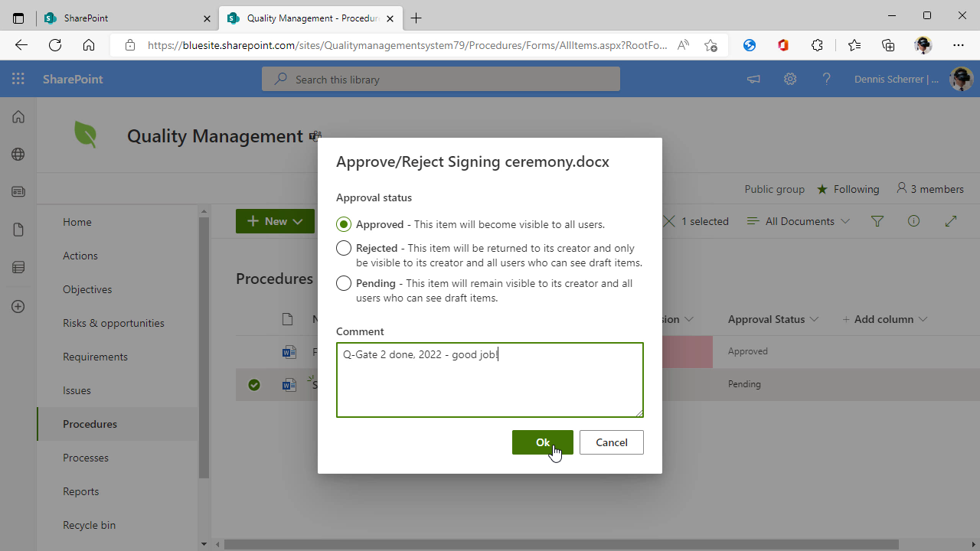Open the SharePoint app launcher waffle
This screenshot has width=980, height=551.
point(18,79)
